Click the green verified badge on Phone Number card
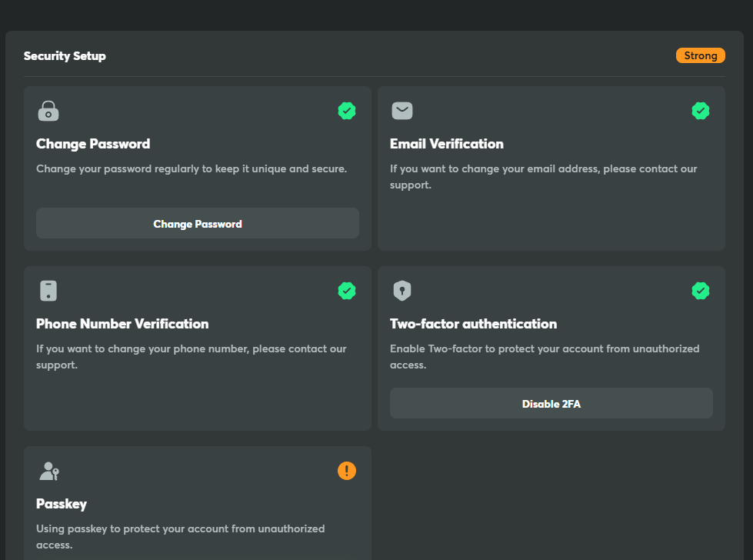The image size is (753, 560). [347, 291]
